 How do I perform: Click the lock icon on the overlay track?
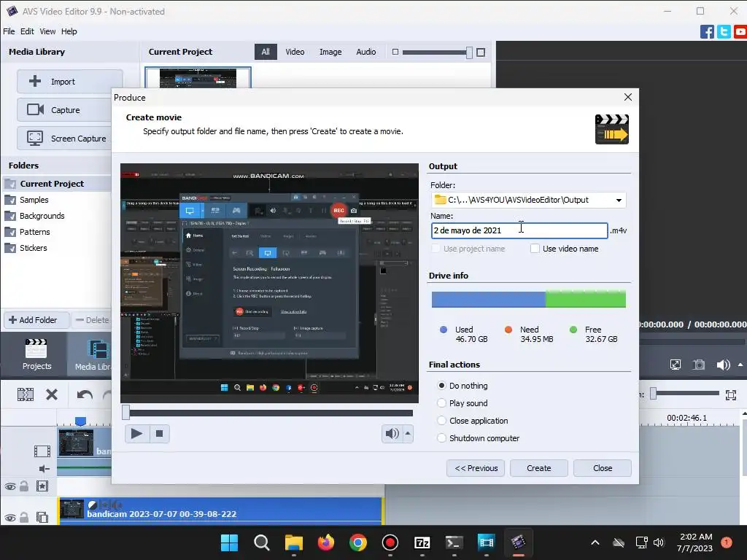(24, 517)
